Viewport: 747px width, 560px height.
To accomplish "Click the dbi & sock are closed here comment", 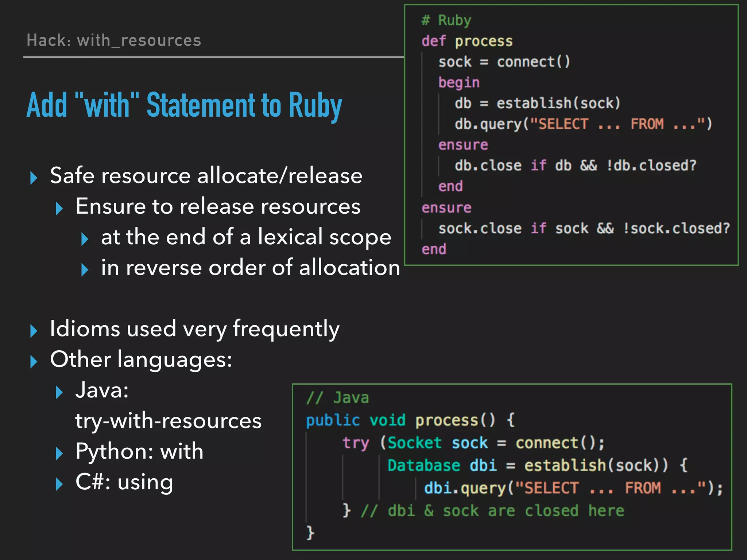I will (492, 511).
